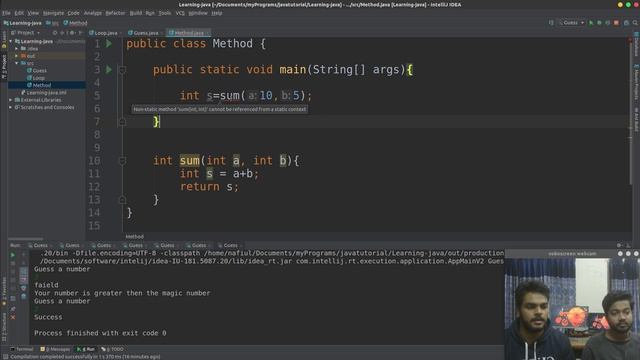This screenshot has height=360, width=640.
Task: Click the sum method name on line 10
Action: [190, 161]
